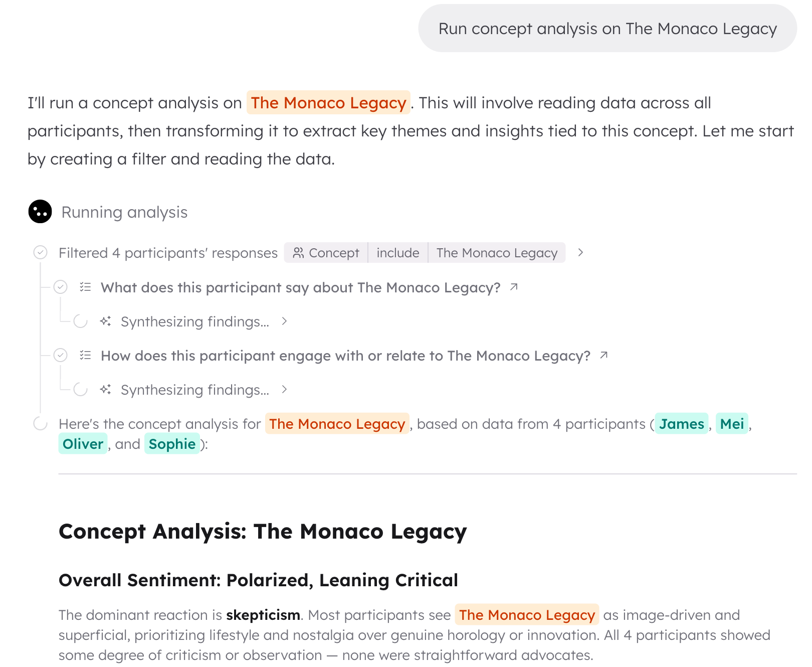The image size is (812, 667).
Task: Click people icon in the Concept filter chip
Action: (298, 253)
